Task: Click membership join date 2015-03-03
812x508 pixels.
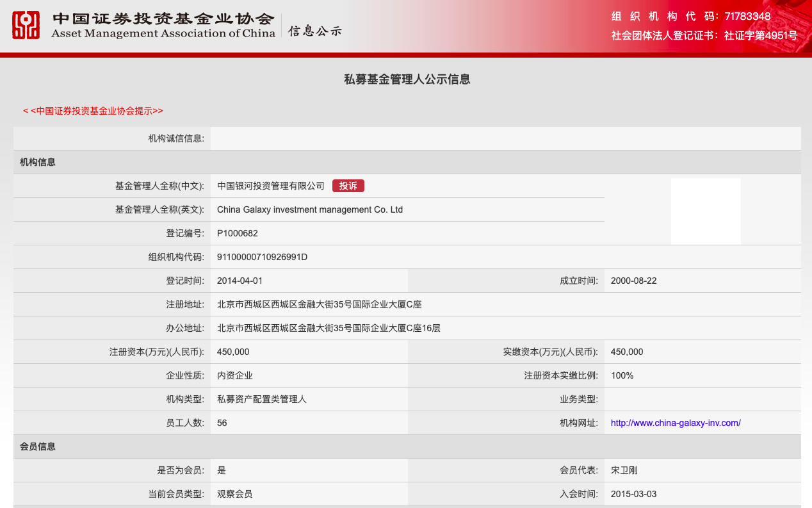Action: 634,494
